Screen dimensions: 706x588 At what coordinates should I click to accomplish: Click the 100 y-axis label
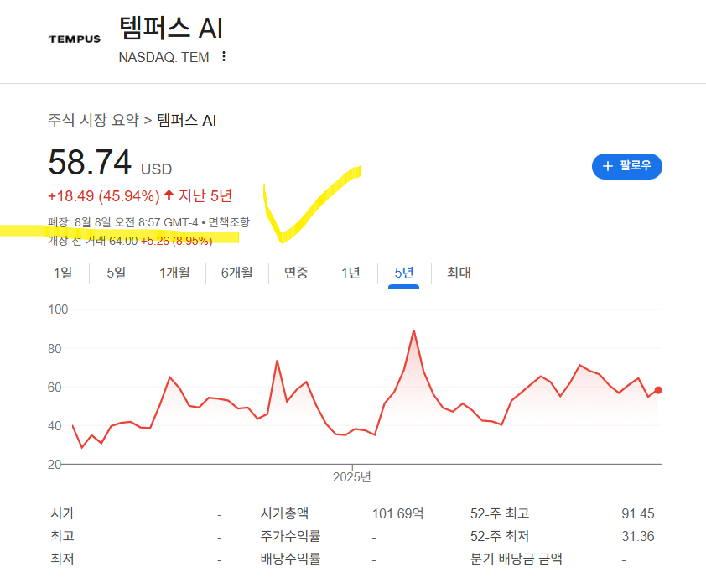58,310
